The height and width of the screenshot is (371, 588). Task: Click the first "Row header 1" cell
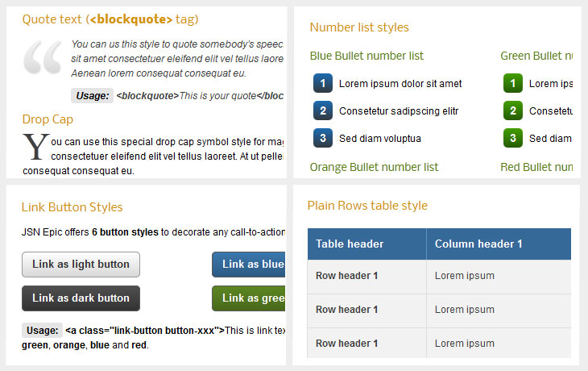(x=346, y=276)
